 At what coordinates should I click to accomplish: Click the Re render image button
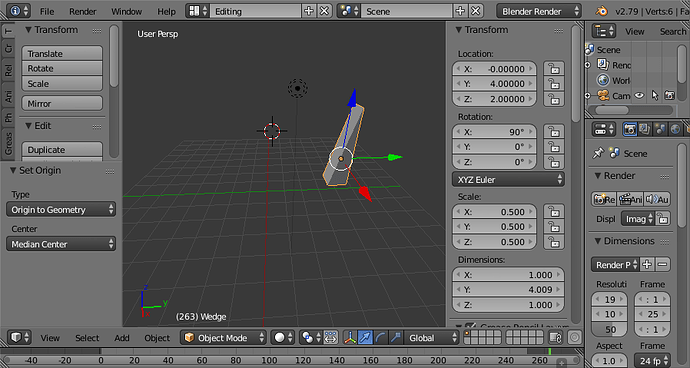(x=604, y=199)
